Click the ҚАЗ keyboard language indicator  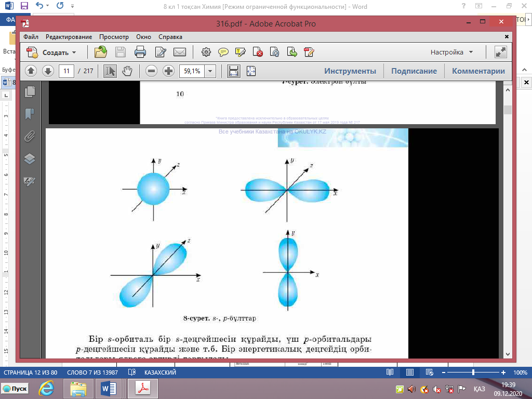(x=480, y=389)
